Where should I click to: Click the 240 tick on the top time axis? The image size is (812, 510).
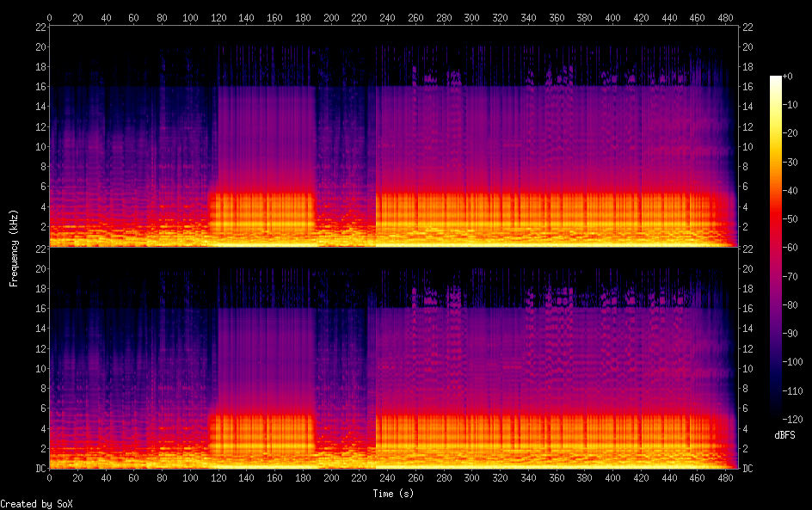[387, 17]
